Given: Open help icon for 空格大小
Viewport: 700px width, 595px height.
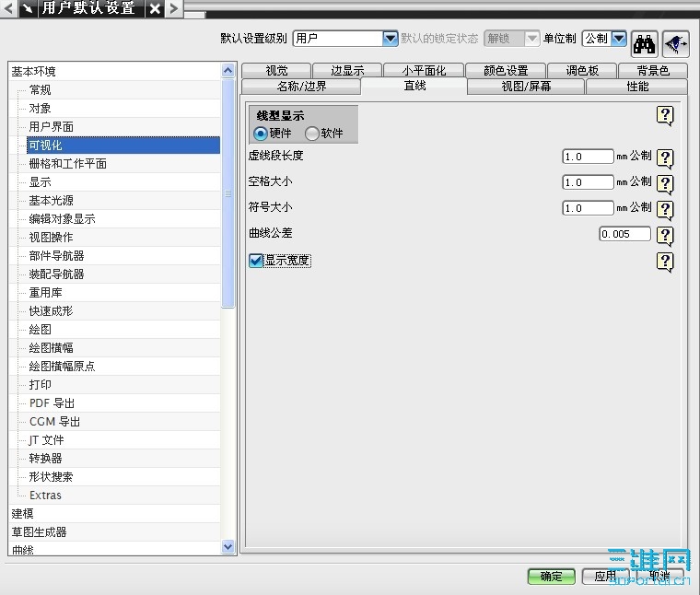Looking at the screenshot, I should (x=665, y=184).
